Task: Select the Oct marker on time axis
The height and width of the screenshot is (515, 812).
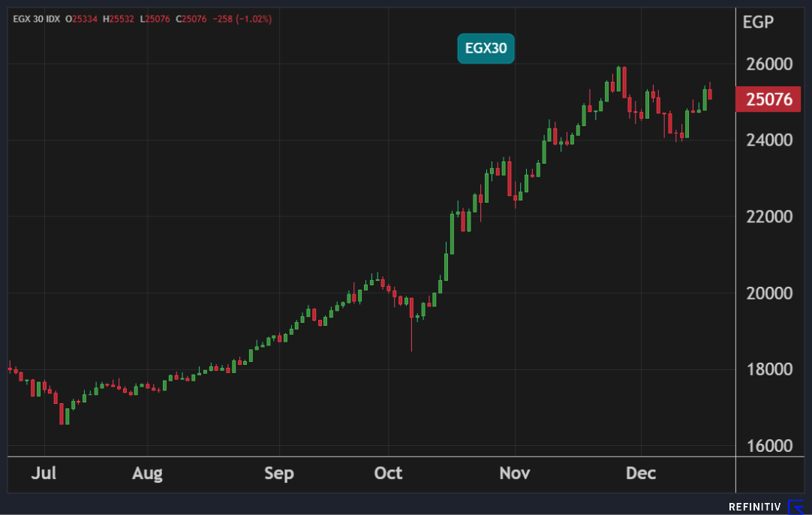Action: click(388, 474)
